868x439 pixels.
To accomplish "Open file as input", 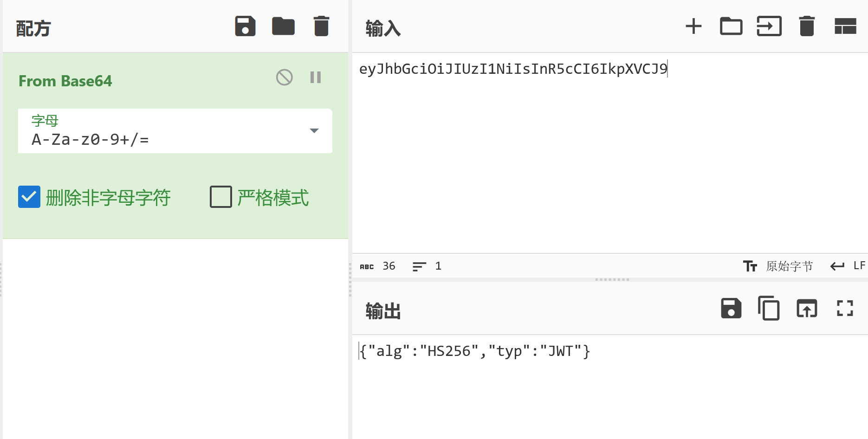I will click(769, 26).
